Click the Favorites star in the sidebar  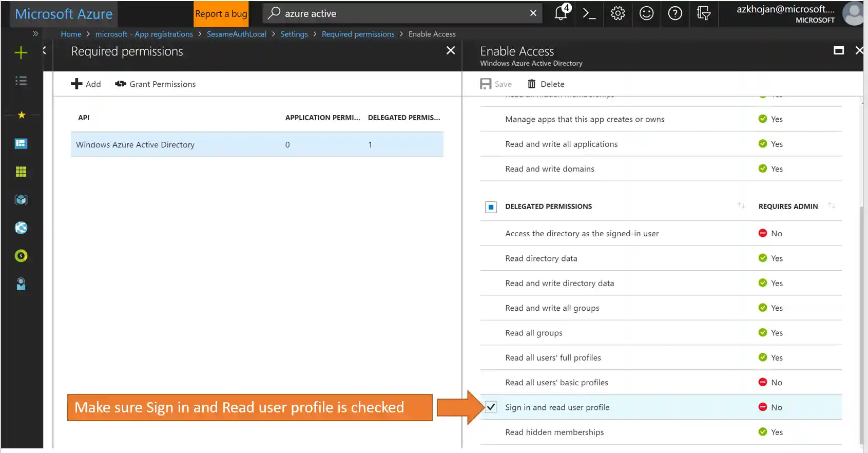22,115
